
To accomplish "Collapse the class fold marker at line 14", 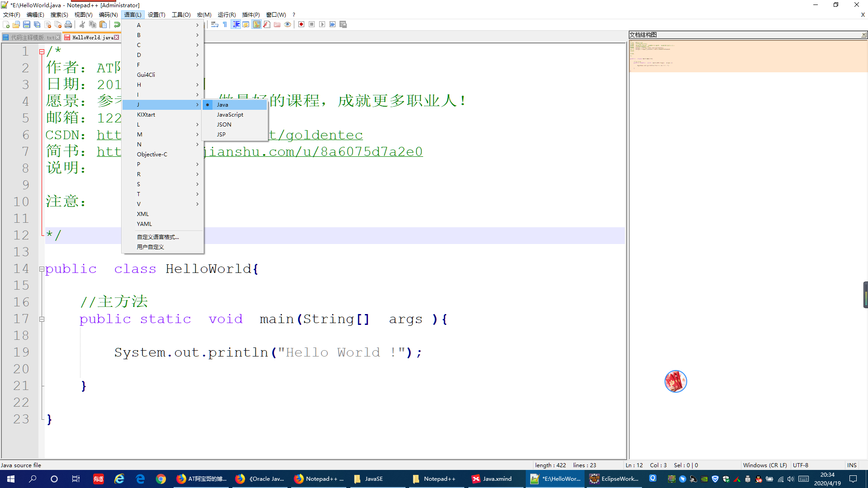I will click(x=42, y=269).
